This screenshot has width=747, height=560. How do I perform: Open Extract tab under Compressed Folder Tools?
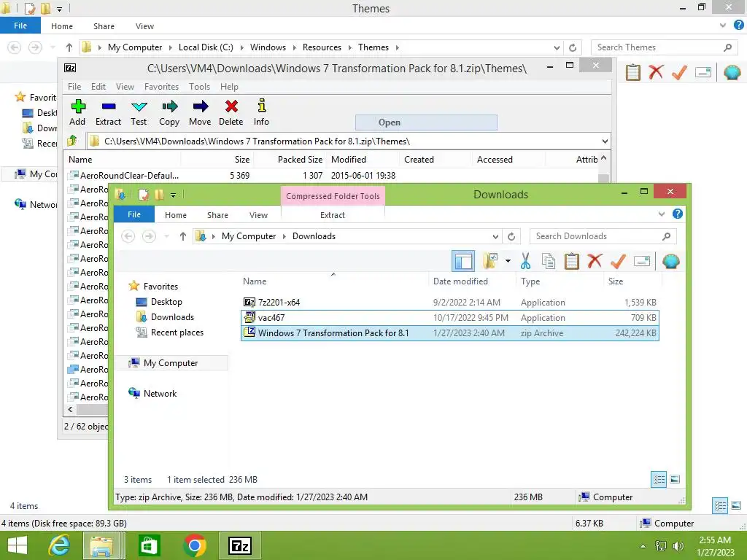pyautogui.click(x=333, y=215)
